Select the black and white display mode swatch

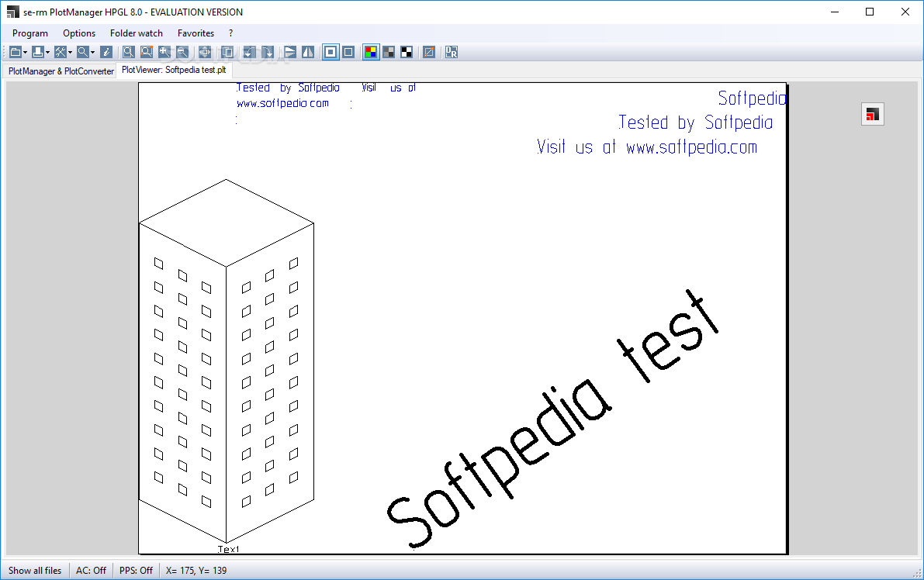(x=407, y=53)
